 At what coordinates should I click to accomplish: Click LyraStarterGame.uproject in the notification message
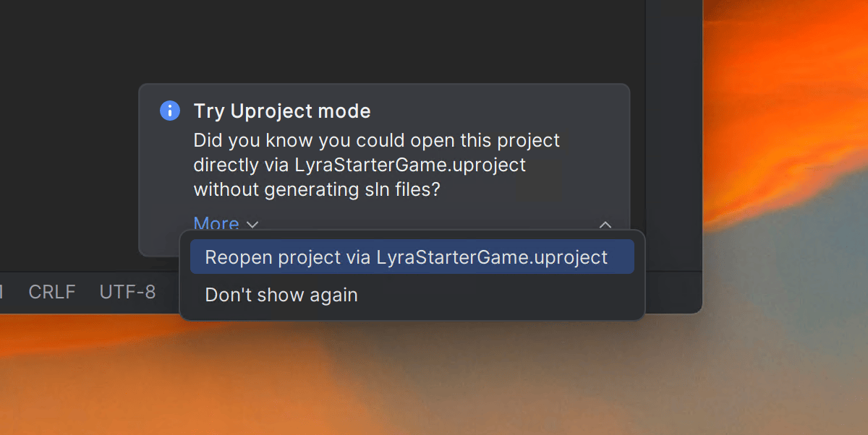coord(410,165)
